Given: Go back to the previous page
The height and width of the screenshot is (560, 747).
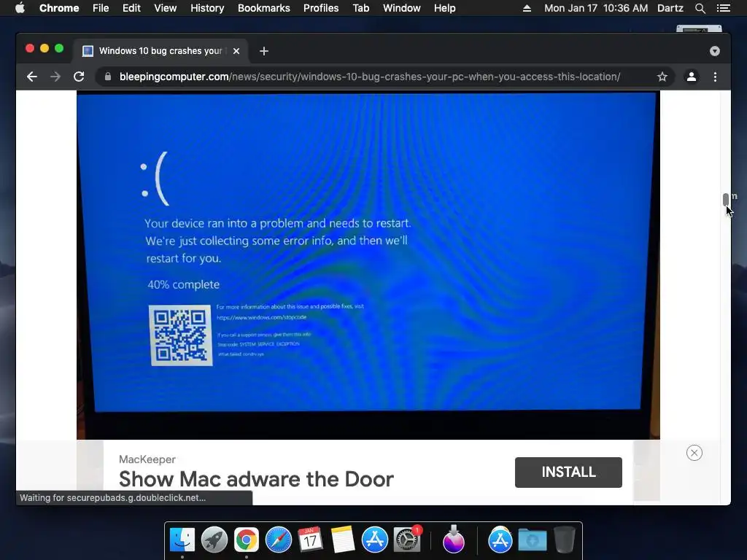Looking at the screenshot, I should (32, 77).
